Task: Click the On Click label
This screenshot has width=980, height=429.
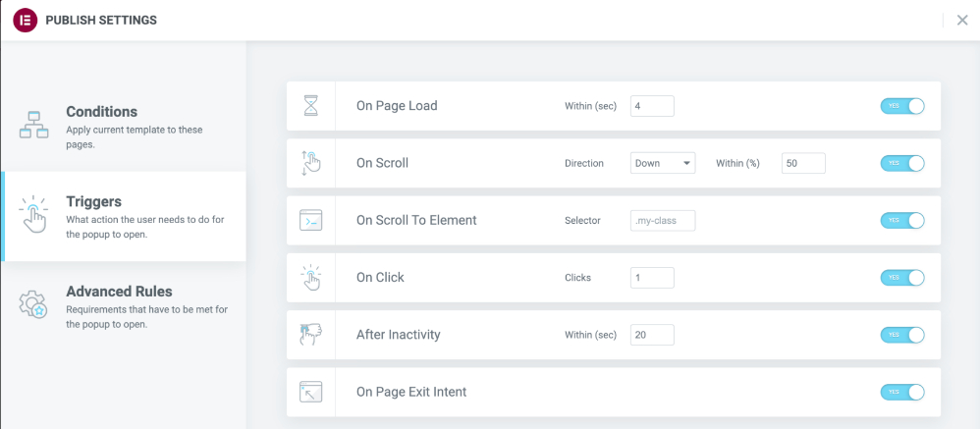Action: [x=380, y=278]
